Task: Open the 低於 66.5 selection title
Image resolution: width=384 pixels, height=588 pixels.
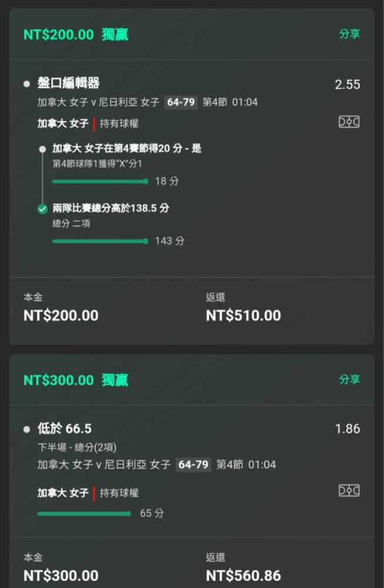Action: [65, 429]
